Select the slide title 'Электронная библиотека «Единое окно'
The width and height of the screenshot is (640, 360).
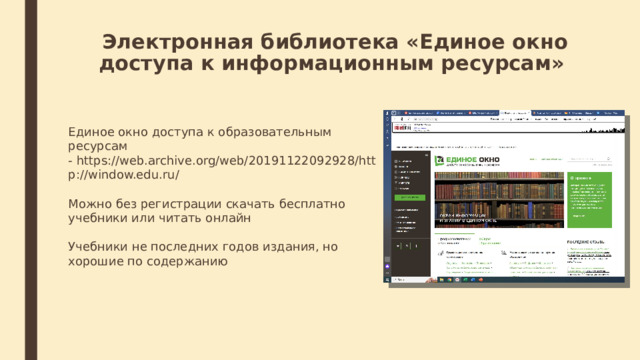(x=335, y=42)
